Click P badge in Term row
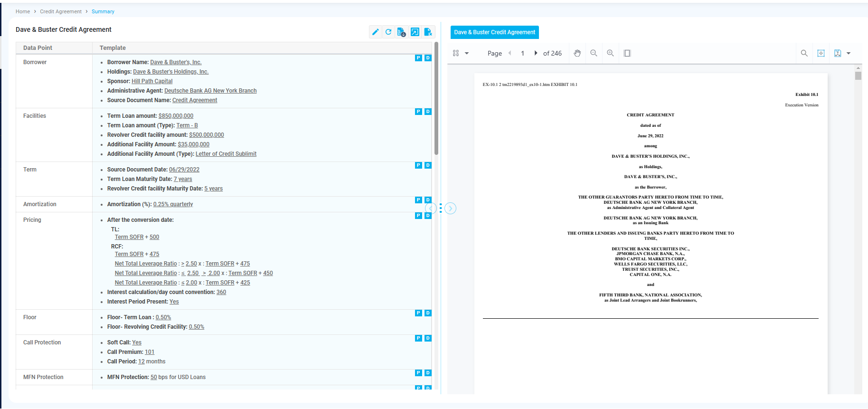The width and height of the screenshot is (868, 409). pos(418,165)
